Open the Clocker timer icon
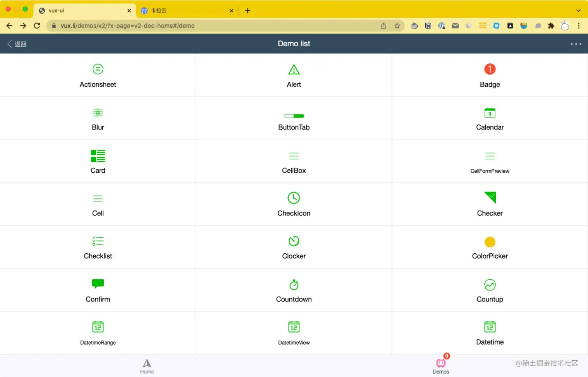 coord(294,241)
